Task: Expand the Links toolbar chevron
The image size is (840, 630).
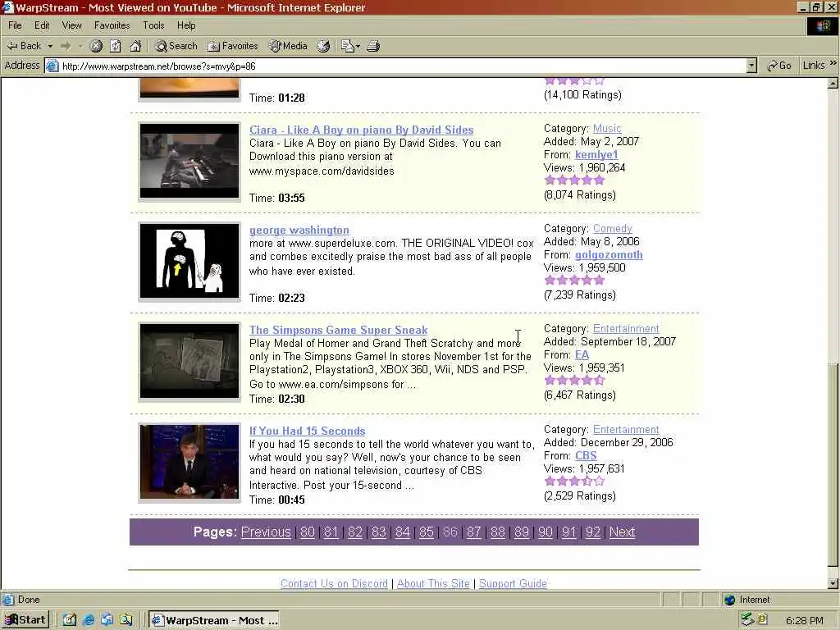Action: pyautogui.click(x=833, y=63)
